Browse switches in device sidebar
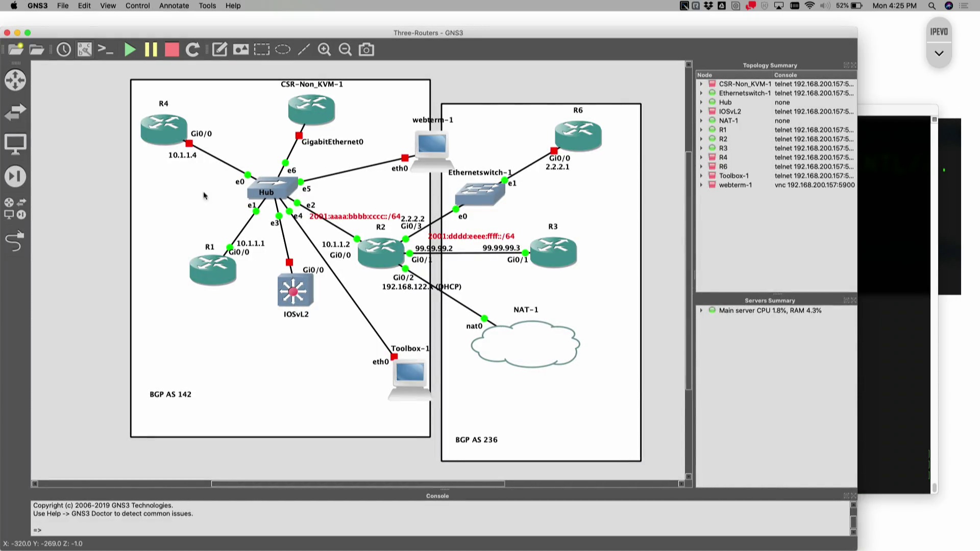The height and width of the screenshot is (551, 980). click(15, 112)
